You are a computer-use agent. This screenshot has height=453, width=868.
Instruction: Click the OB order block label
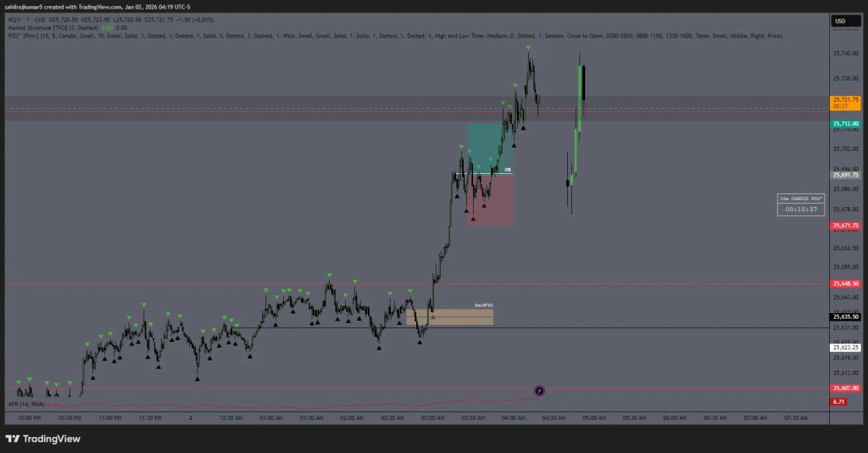pos(508,170)
